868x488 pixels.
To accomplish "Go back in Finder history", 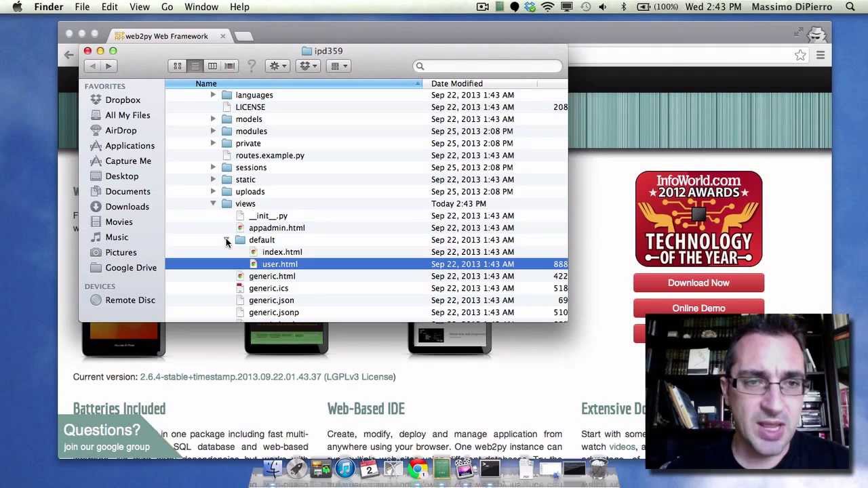I will [93, 66].
